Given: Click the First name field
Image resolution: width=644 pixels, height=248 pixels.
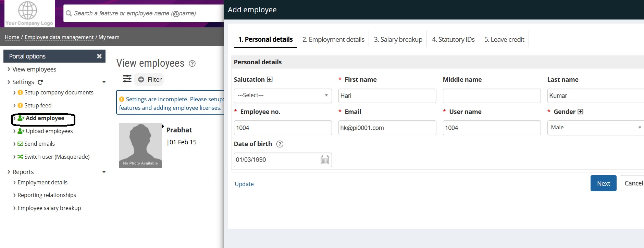Looking at the screenshot, I should [387, 96].
